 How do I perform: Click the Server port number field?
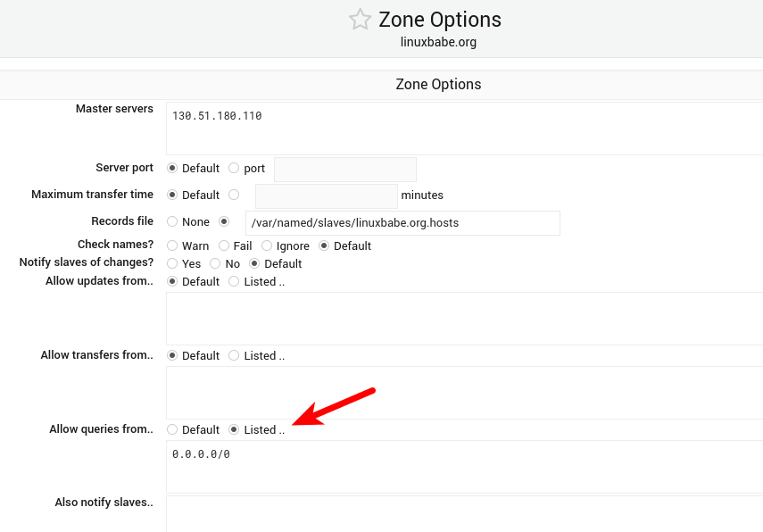click(344, 169)
